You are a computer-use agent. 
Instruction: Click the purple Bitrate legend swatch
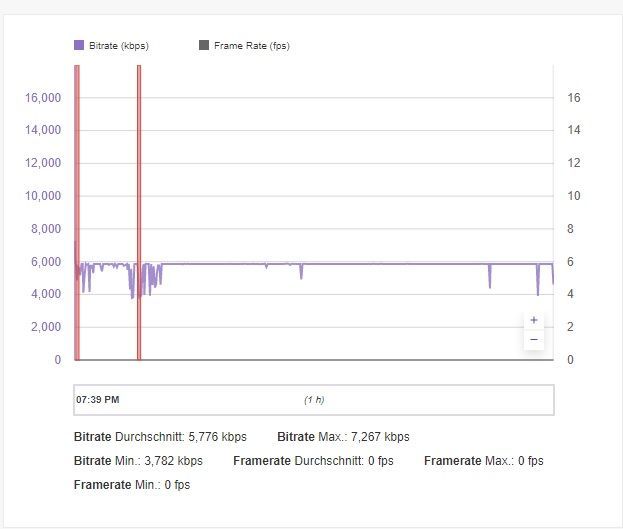pos(79,45)
